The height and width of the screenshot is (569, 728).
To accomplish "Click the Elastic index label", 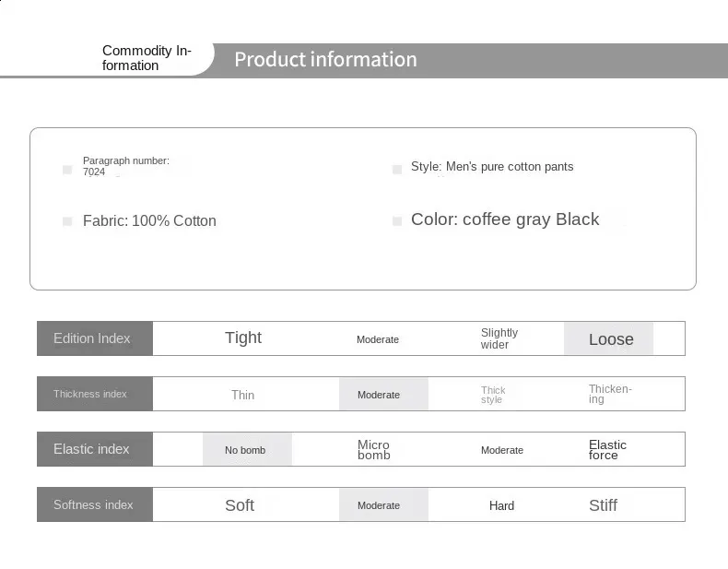I will pyautogui.click(x=92, y=449).
